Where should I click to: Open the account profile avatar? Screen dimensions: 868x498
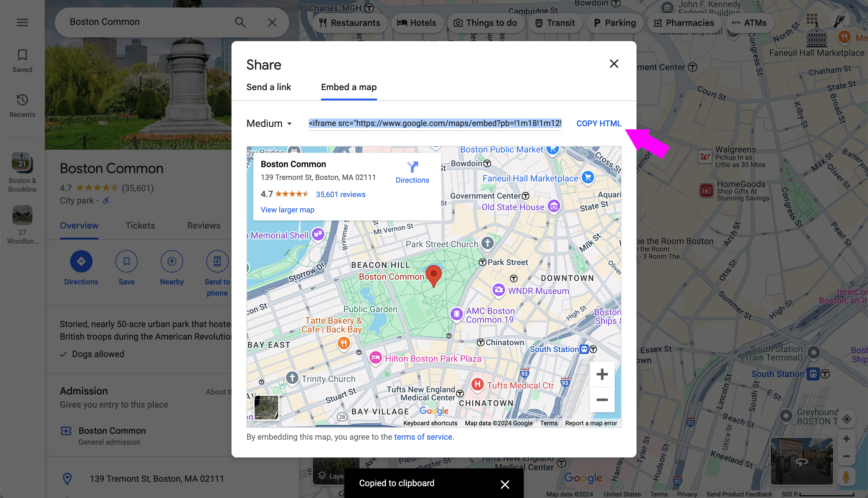coord(840,19)
